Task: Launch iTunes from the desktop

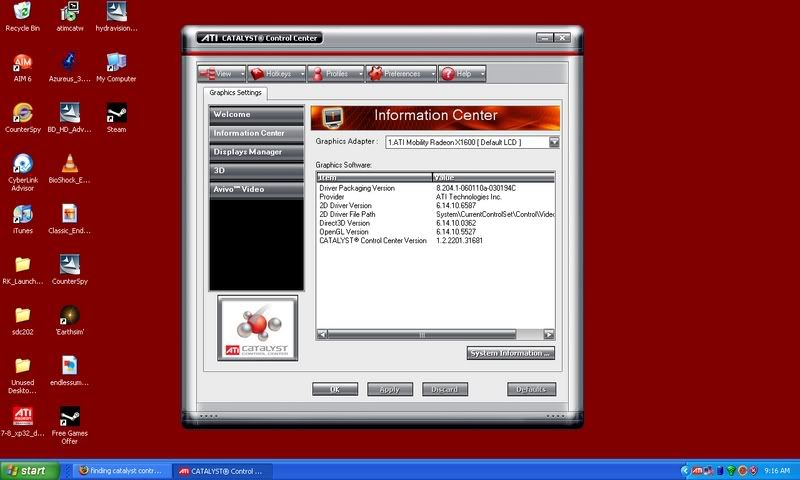Action: point(22,219)
